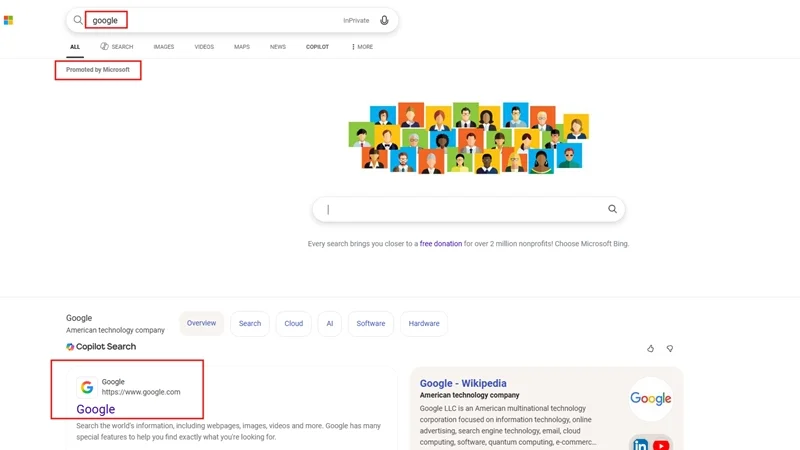The height and width of the screenshot is (450, 800).
Task: Open the free donation link
Action: coord(441,244)
